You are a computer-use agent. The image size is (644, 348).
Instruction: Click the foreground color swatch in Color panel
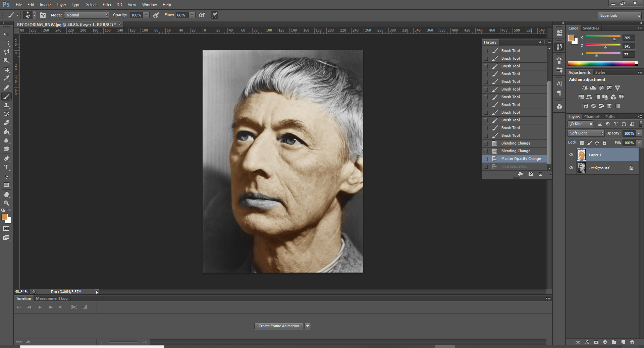[571, 38]
